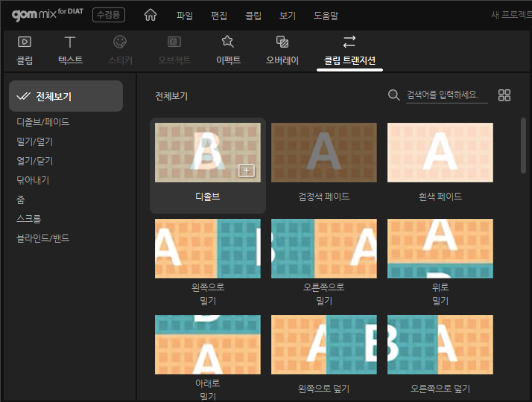Viewport: 532px width, 402px height.
Task: Open the 이펙트 effects star icon
Action: [x=228, y=42]
